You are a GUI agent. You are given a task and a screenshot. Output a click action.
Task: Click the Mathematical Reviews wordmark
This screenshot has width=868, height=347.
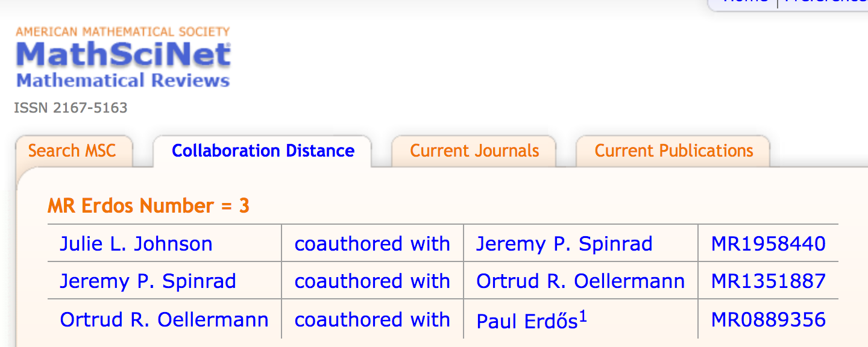click(123, 80)
